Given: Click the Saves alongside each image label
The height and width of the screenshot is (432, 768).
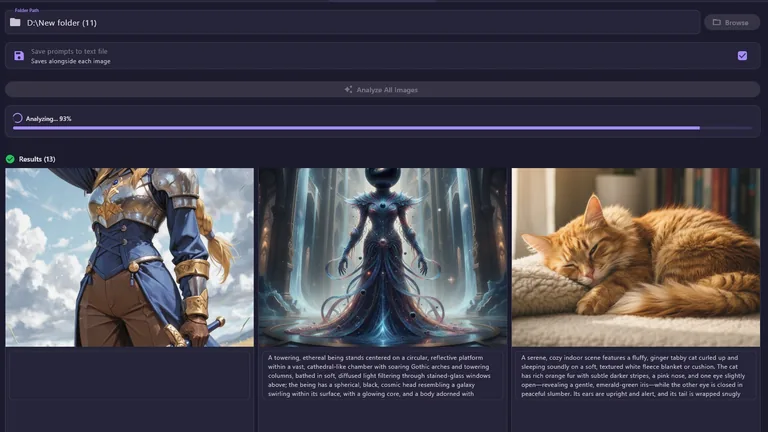Looking at the screenshot, I should [71, 61].
